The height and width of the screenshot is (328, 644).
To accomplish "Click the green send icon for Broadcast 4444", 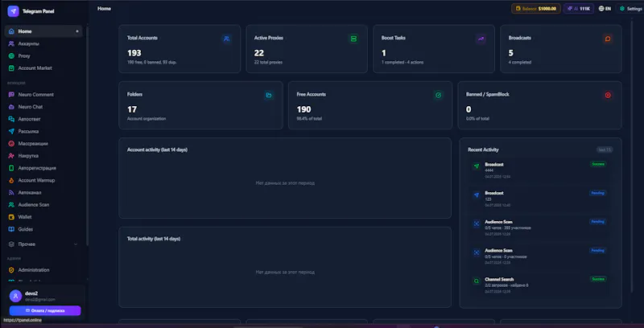I will tap(477, 166).
